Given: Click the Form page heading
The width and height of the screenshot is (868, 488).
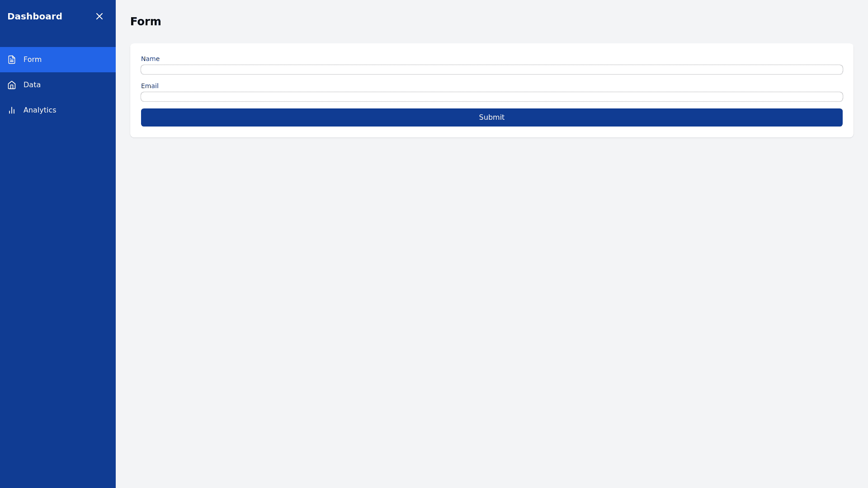Looking at the screenshot, I should (x=146, y=22).
